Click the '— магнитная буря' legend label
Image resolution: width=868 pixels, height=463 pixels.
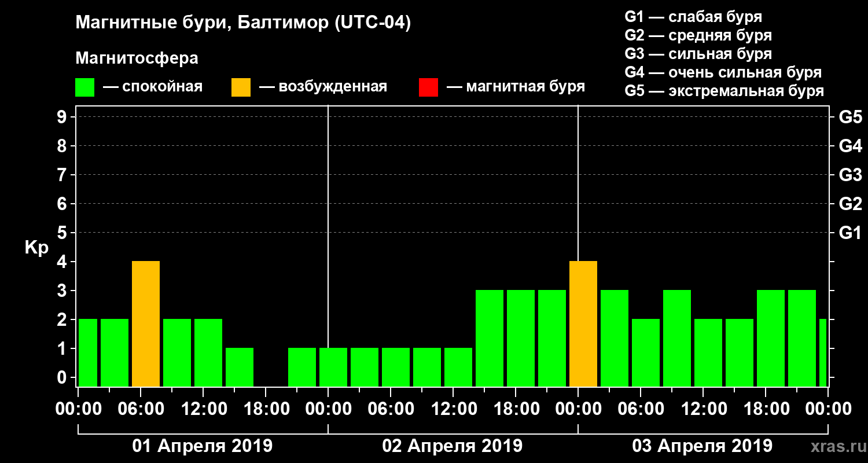[x=516, y=87]
